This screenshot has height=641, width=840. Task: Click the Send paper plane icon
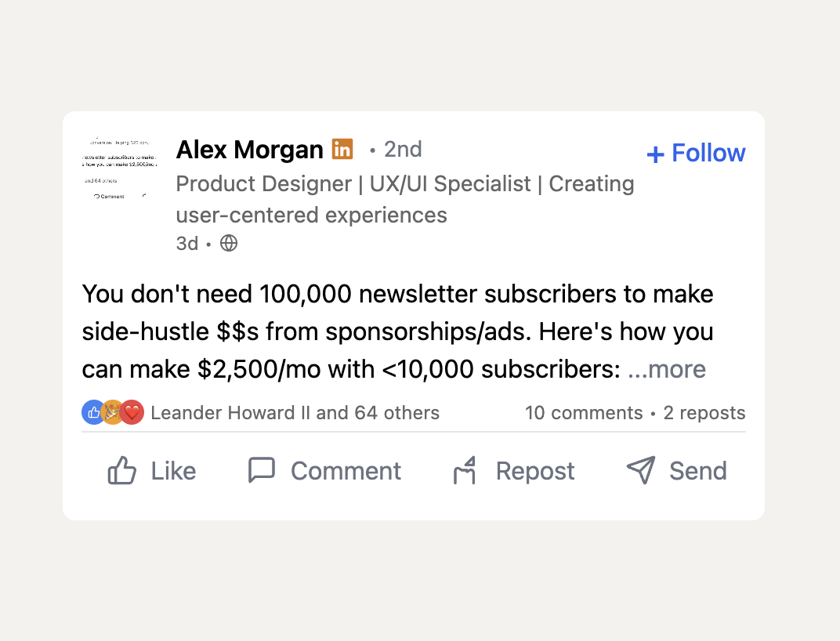(x=641, y=470)
